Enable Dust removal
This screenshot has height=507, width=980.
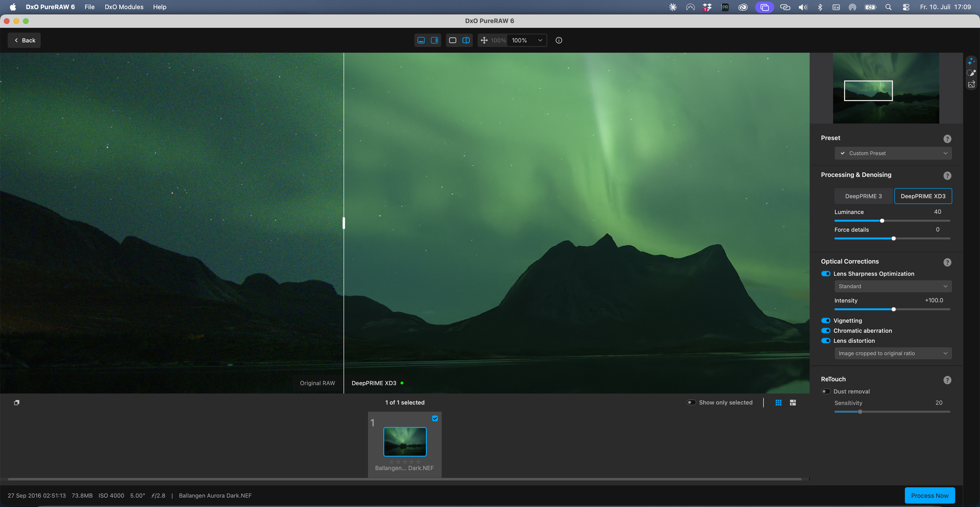(x=826, y=391)
